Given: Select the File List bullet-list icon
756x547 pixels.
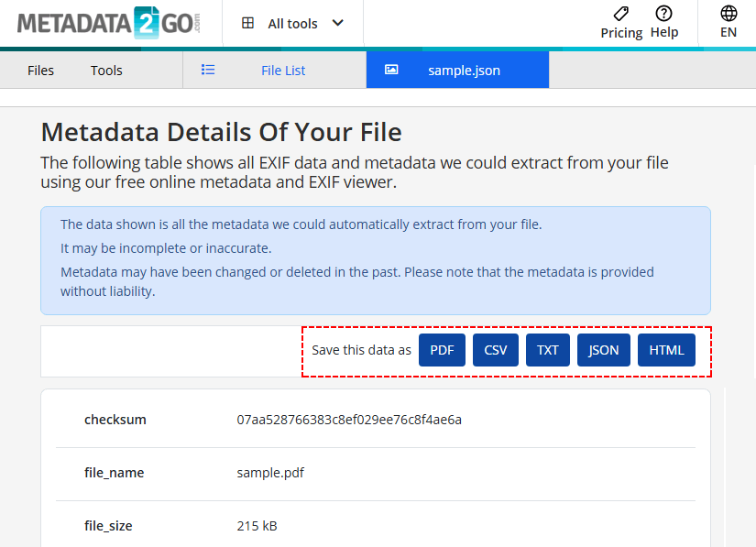Looking at the screenshot, I should tap(208, 69).
